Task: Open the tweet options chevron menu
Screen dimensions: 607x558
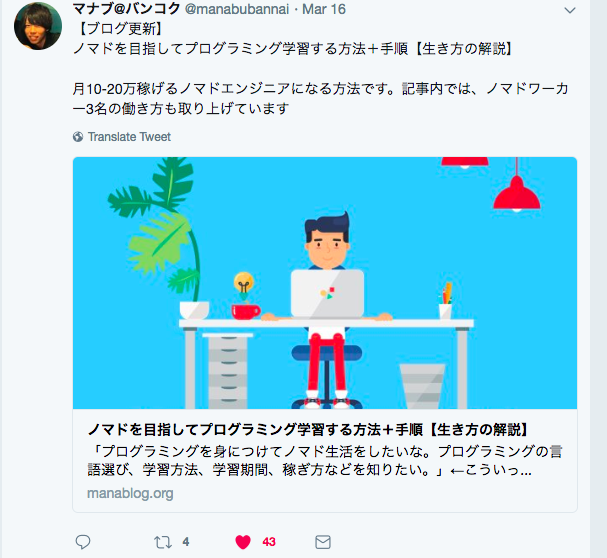Action: 570,10
